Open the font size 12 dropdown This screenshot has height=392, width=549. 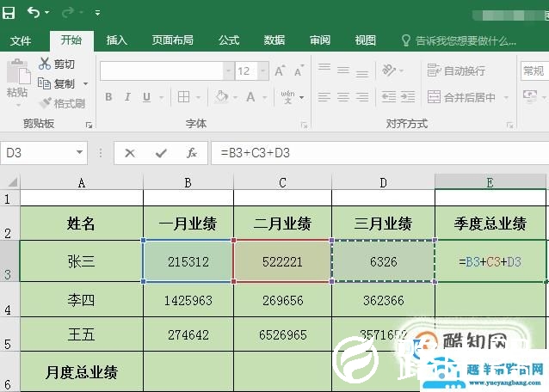(x=262, y=71)
